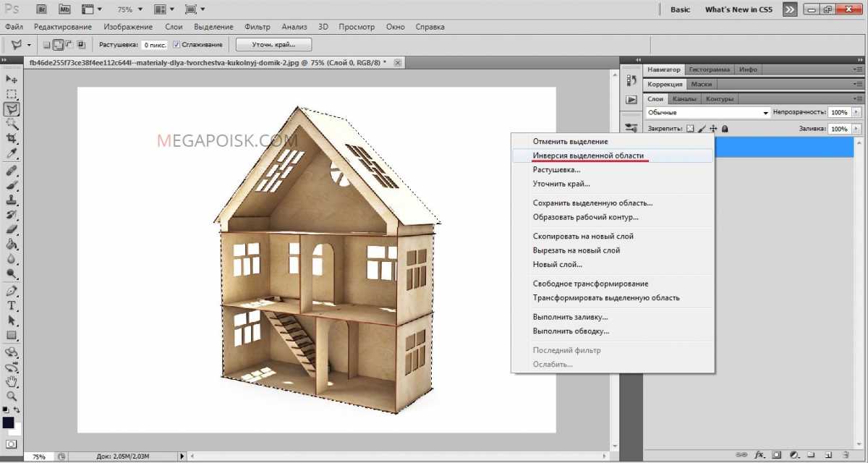This screenshot has width=868, height=463.
Task: Pick the Crop tool in toolbox
Action: tap(12, 138)
